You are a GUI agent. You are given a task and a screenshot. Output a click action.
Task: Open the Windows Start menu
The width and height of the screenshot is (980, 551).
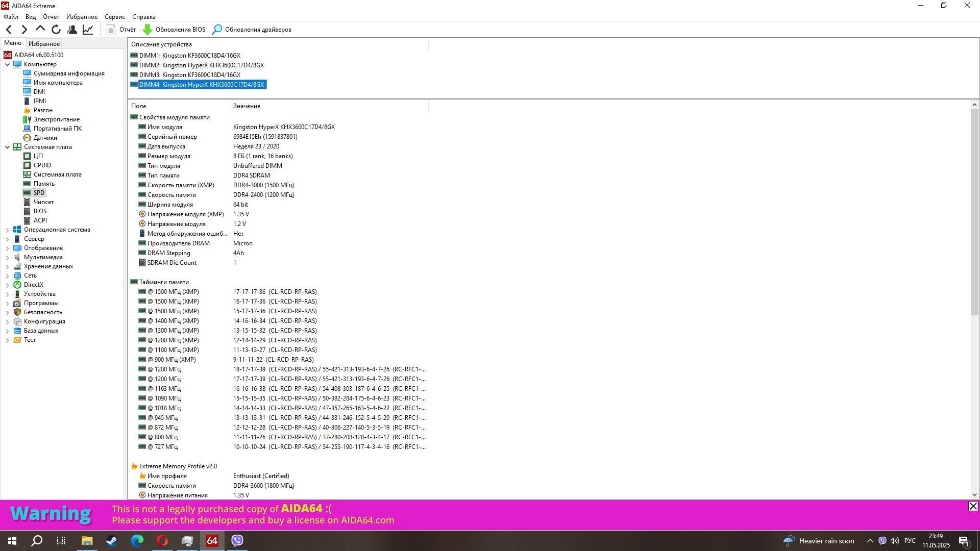[x=12, y=541]
